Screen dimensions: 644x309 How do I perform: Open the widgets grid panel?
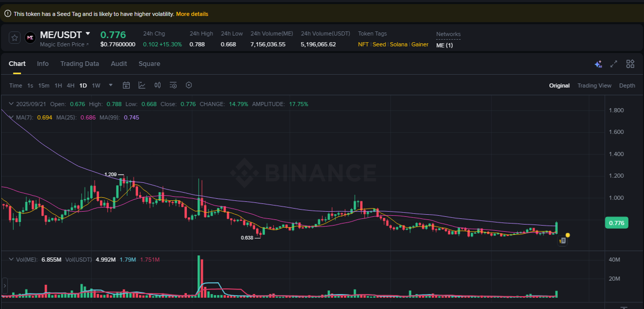pos(630,64)
